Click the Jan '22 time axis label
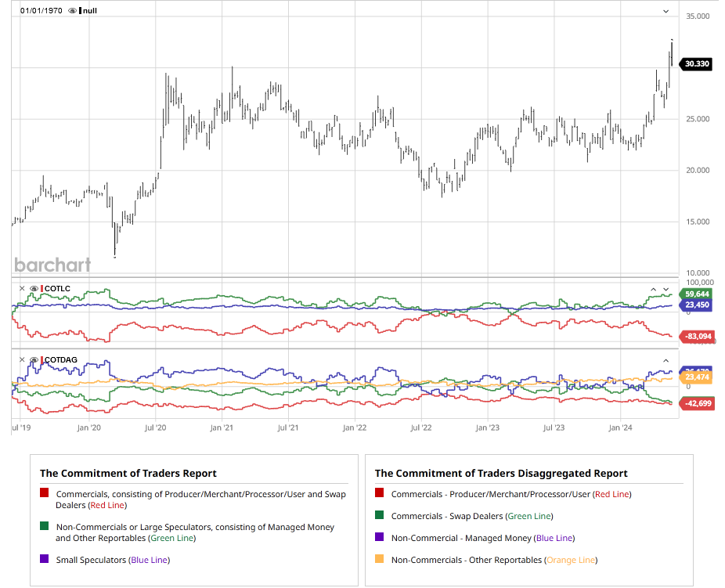The height and width of the screenshot is (588, 725). 355,428
